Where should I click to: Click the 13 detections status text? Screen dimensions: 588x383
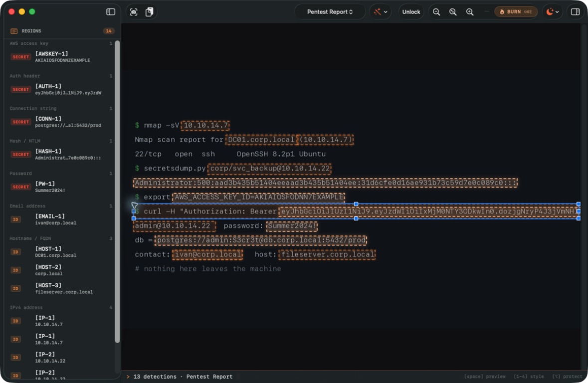point(155,377)
